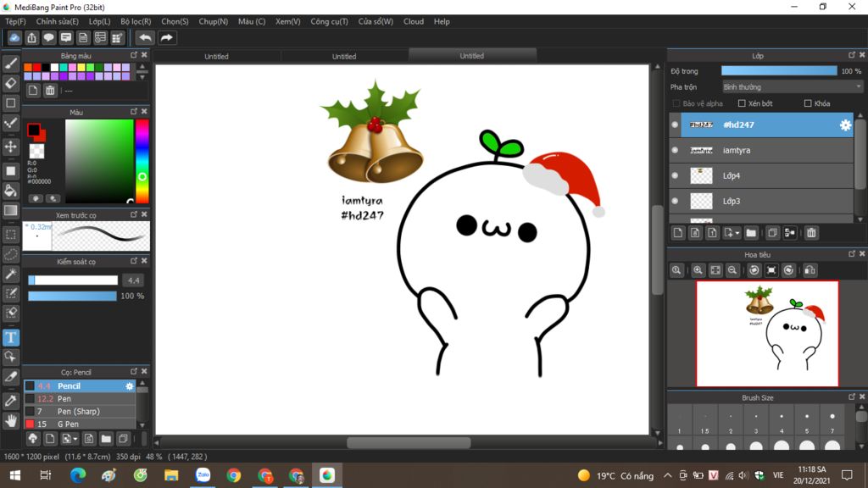Screen dimensions: 868x488
Task: Open Zalo from the taskbar
Action: [x=203, y=475]
